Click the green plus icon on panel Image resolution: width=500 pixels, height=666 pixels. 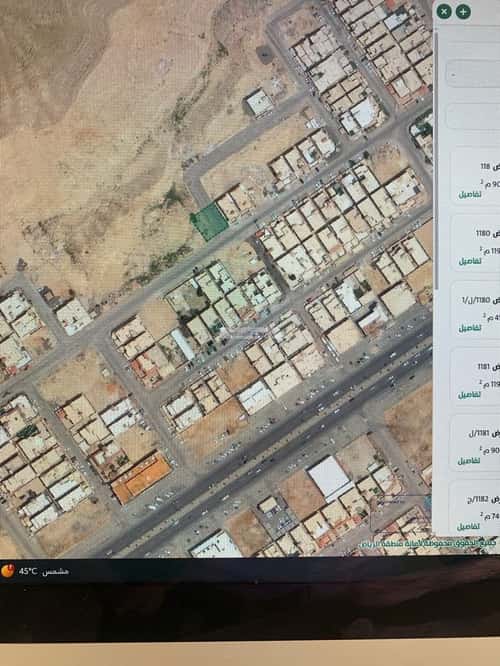point(463,11)
